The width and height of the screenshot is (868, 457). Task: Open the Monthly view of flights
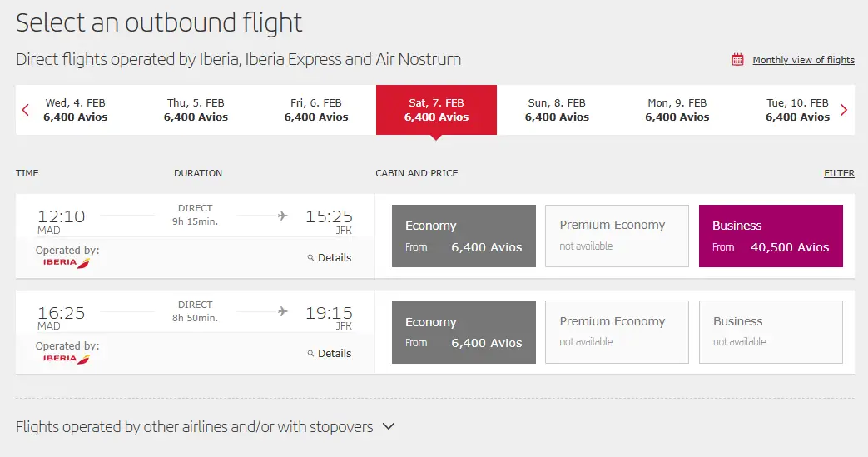coord(803,60)
